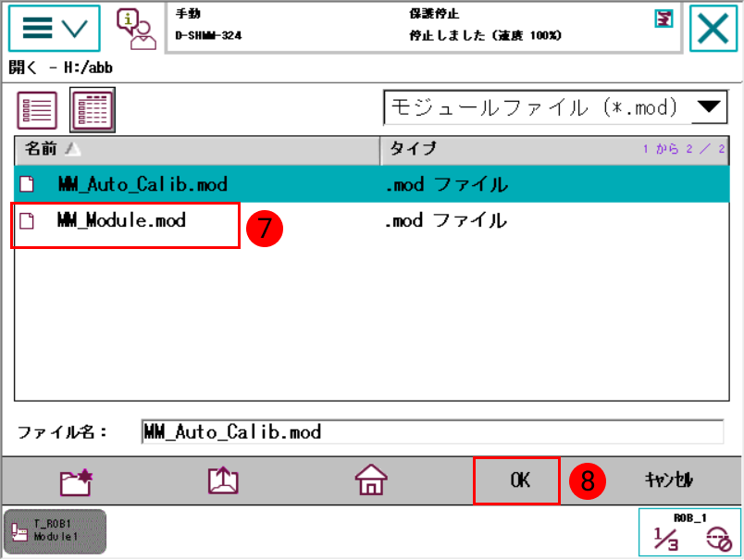This screenshot has width=744, height=560.
Task: Confirm with the OK button
Action: 516,480
